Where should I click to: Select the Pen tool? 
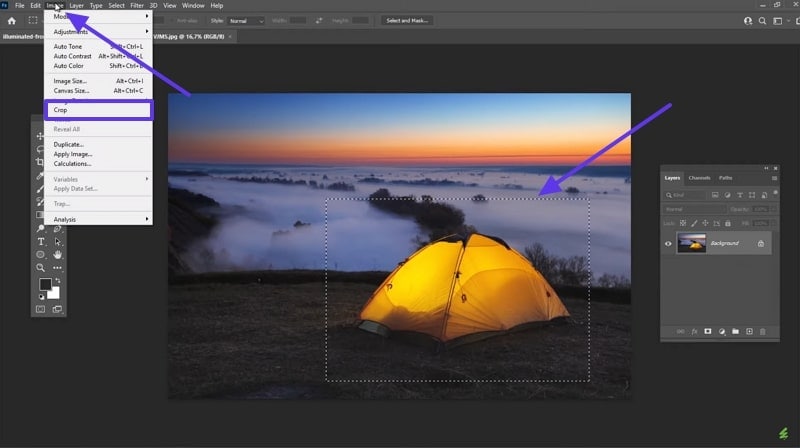click(57, 228)
